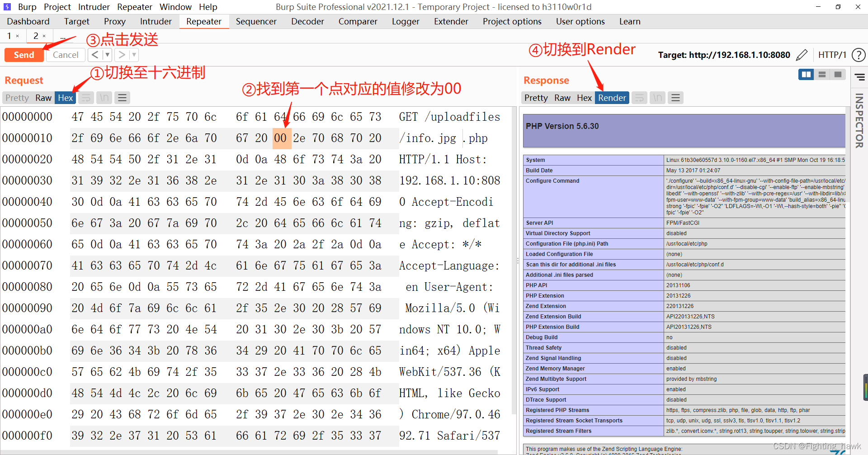Toggle Response non-printable chars icon
868x455 pixels.
click(657, 98)
